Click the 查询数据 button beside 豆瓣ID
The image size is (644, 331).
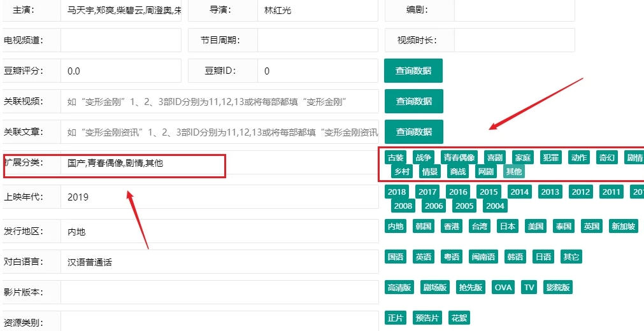point(413,71)
